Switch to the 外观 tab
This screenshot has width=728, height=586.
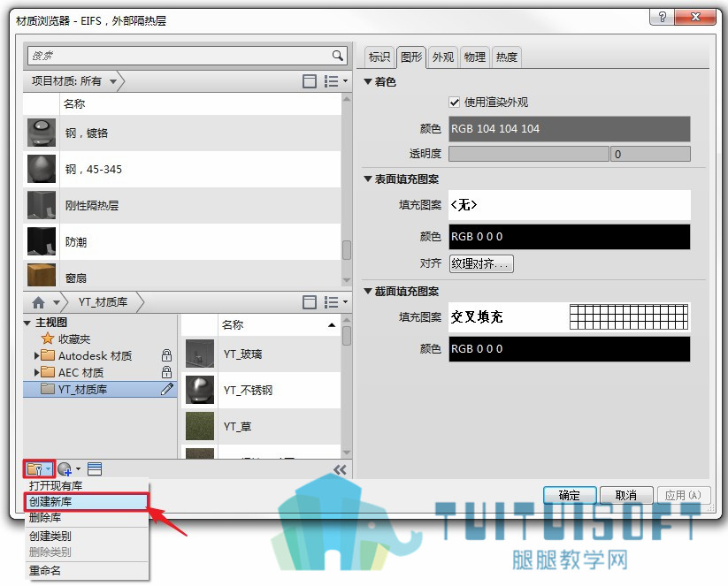click(443, 57)
